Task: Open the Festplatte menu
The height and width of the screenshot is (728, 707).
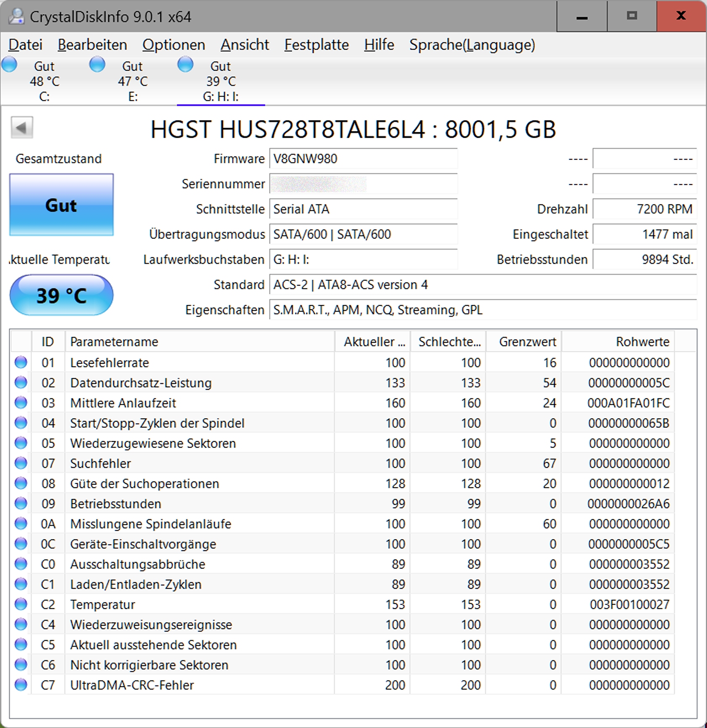Action: coord(316,45)
